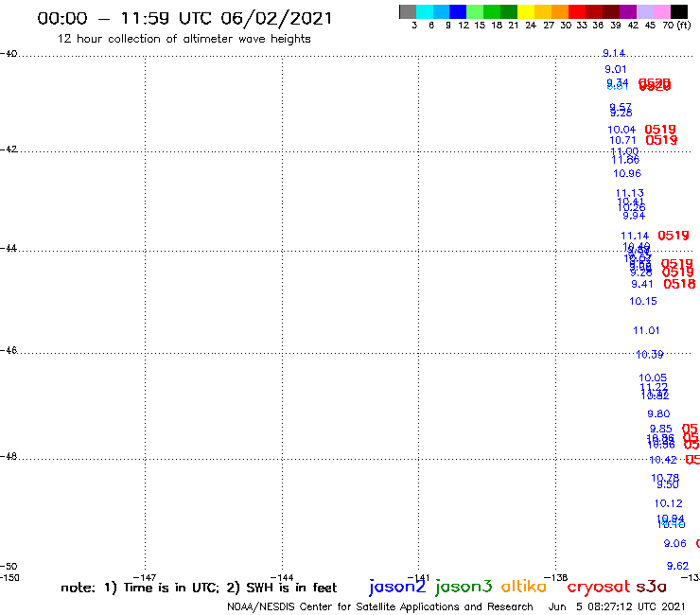Image resolution: width=700 pixels, height=615 pixels.
Task: Select the light green swatch labeled 15
Action: tap(475, 11)
